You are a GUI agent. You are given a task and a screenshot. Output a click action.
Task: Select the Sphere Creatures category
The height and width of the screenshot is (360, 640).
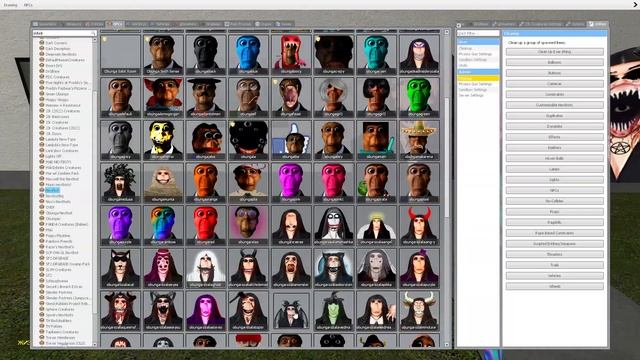click(x=60, y=309)
